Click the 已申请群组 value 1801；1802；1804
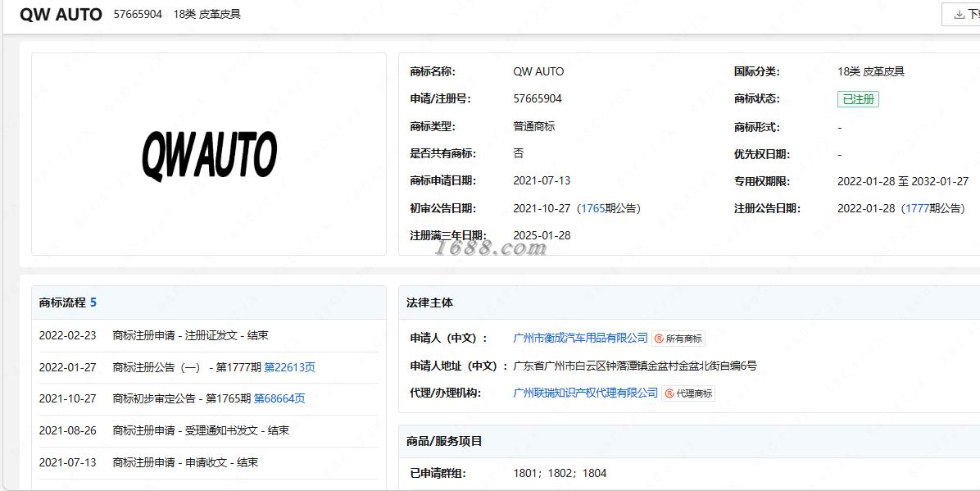The width and height of the screenshot is (980, 491). [560, 473]
